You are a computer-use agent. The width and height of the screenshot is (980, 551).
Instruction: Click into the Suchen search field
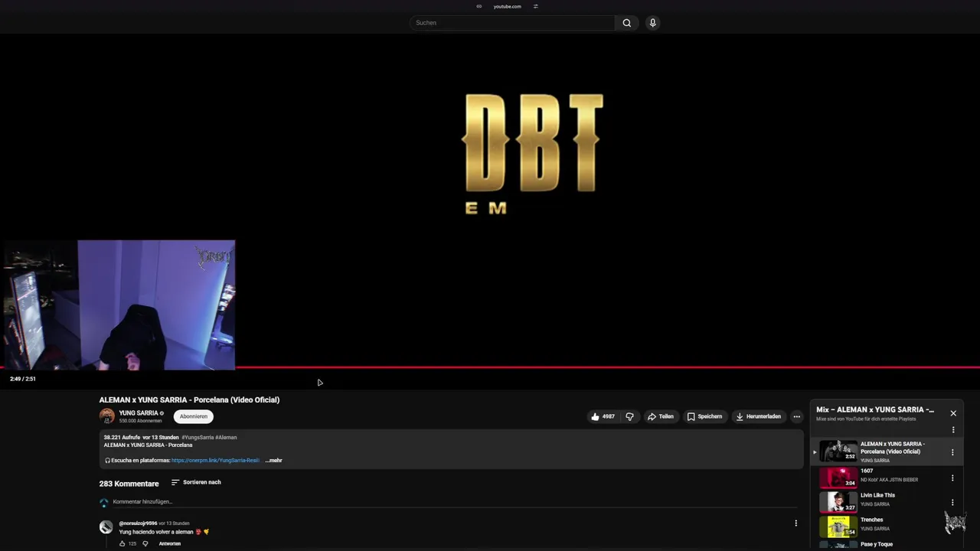(512, 23)
